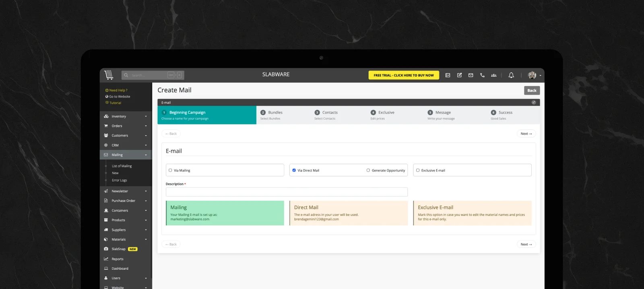
Task: Expand the Containers menu arrow
Action: 146,211
